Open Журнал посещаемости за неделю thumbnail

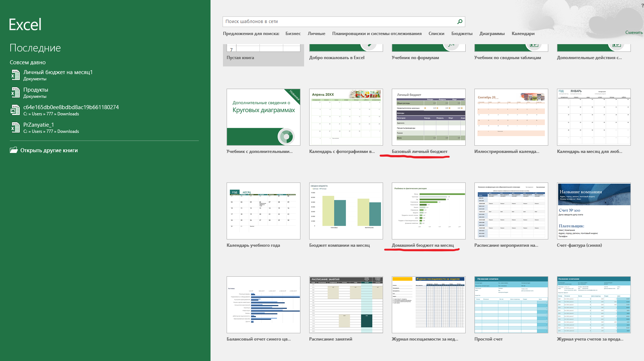coord(429,305)
